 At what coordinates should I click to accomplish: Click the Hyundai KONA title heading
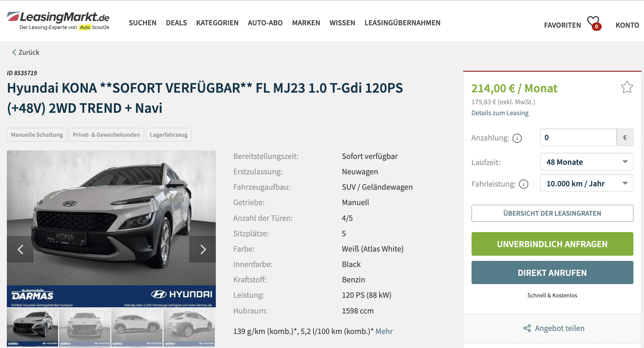point(205,98)
